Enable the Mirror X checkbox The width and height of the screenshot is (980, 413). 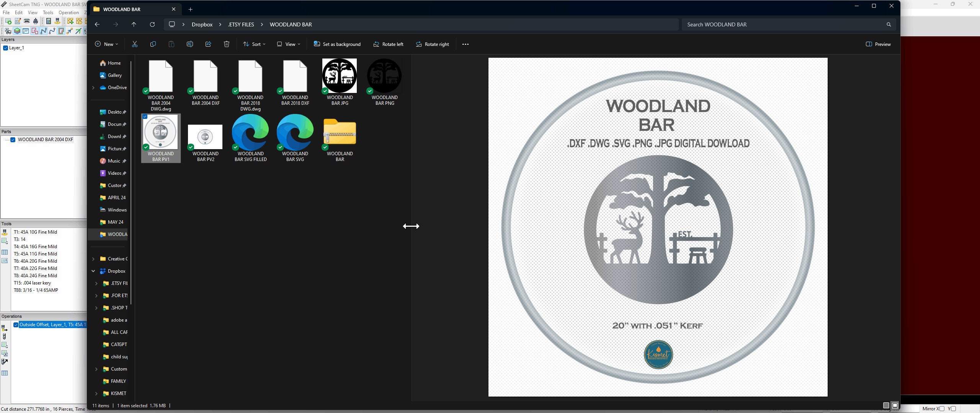(x=941, y=408)
